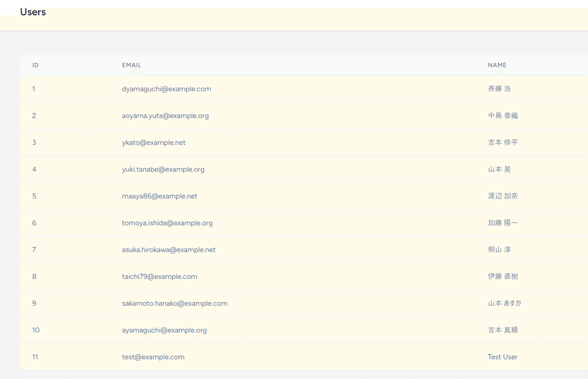Image resolution: width=588 pixels, height=379 pixels.
Task: Click the name 中島 香織
Action: (x=503, y=116)
